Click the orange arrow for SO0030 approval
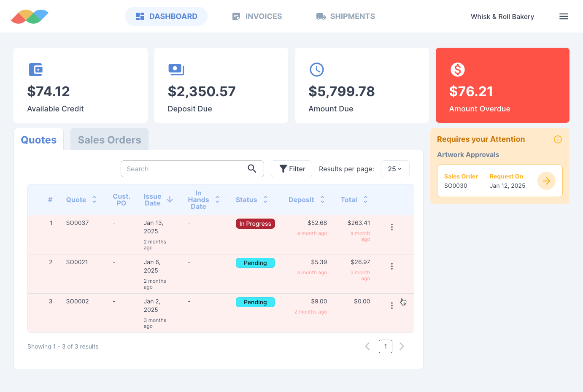The height and width of the screenshot is (392, 583). click(546, 181)
